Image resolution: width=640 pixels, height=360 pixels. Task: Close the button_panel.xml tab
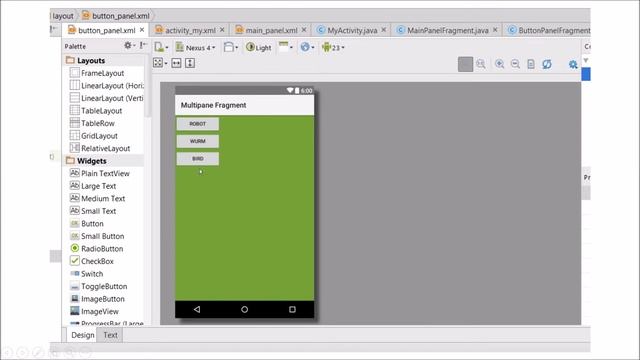point(142,30)
